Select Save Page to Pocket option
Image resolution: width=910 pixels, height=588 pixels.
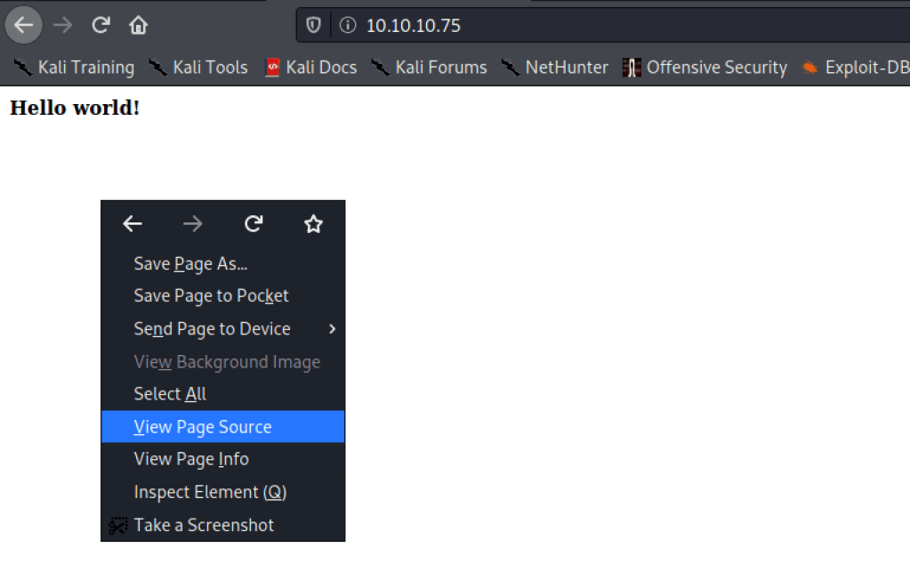(x=211, y=295)
